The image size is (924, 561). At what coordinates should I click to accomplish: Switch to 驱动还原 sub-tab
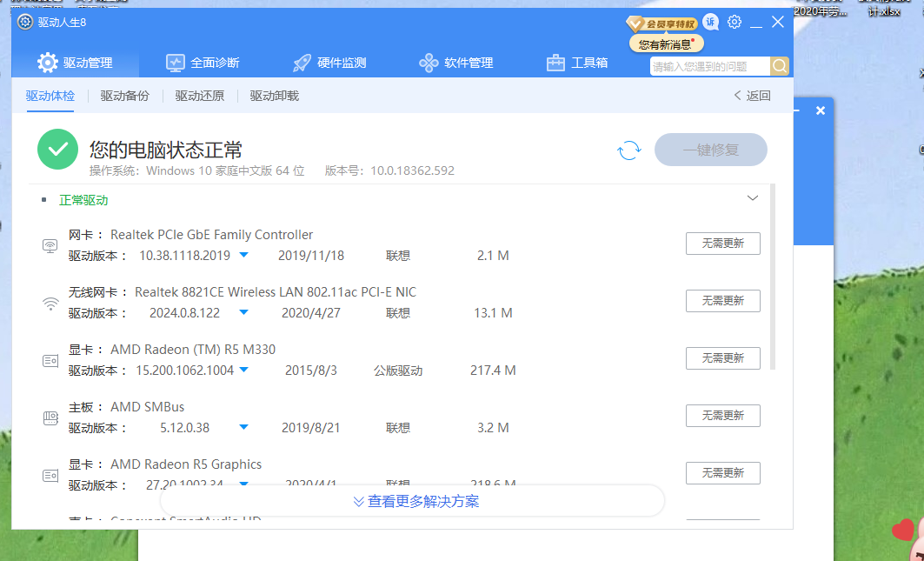pos(200,96)
